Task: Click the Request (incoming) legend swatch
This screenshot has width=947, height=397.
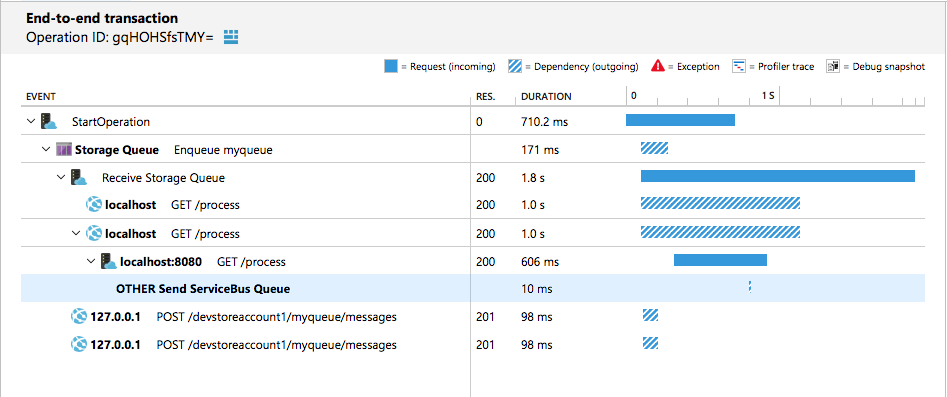Action: click(x=391, y=66)
